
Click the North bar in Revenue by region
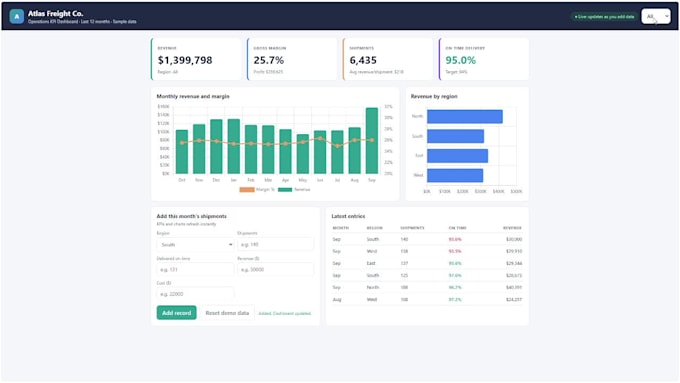pyautogui.click(x=465, y=116)
